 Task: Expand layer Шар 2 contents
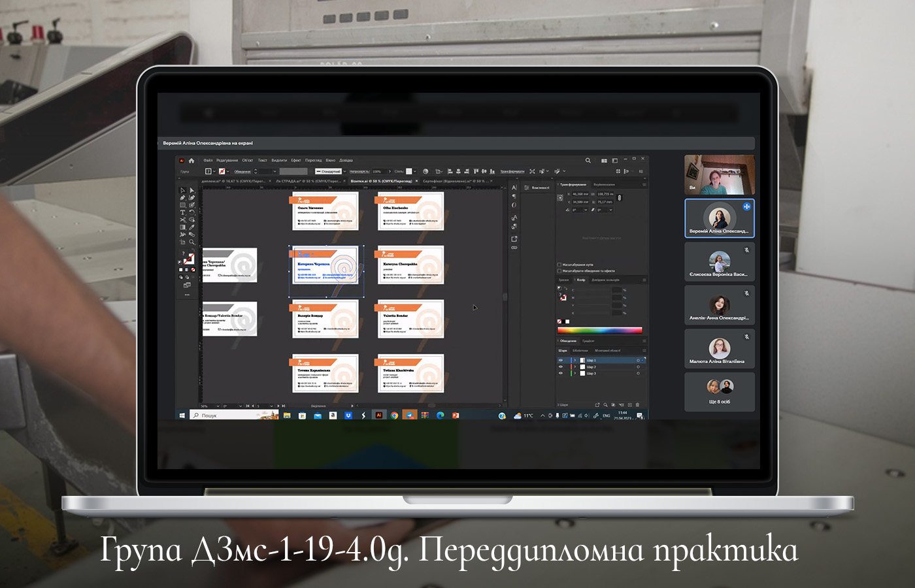pos(575,367)
